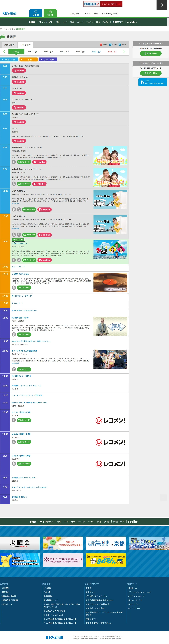Expand the 午後 time section

tap(28, 59)
